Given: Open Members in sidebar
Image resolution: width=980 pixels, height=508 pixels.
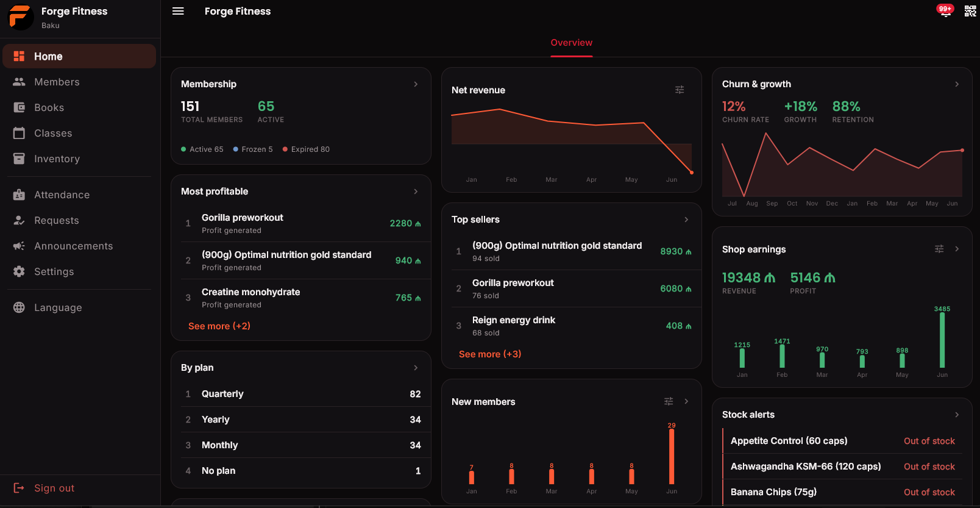Looking at the screenshot, I should coord(79,82).
